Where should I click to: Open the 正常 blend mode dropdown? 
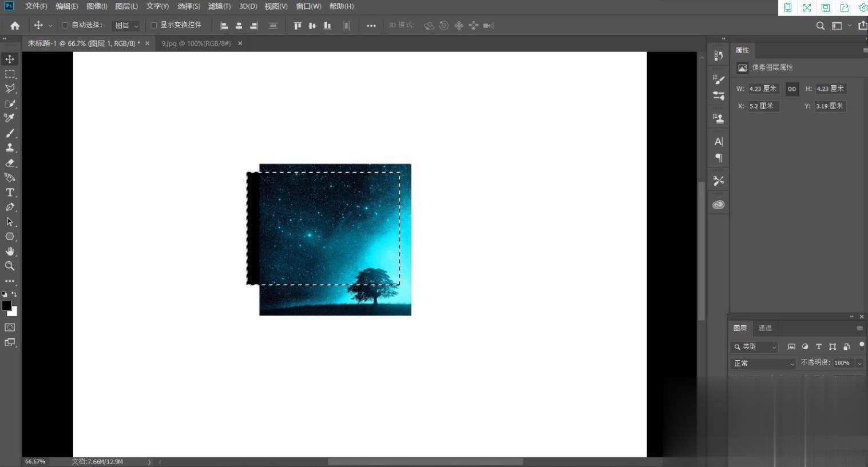coord(763,364)
